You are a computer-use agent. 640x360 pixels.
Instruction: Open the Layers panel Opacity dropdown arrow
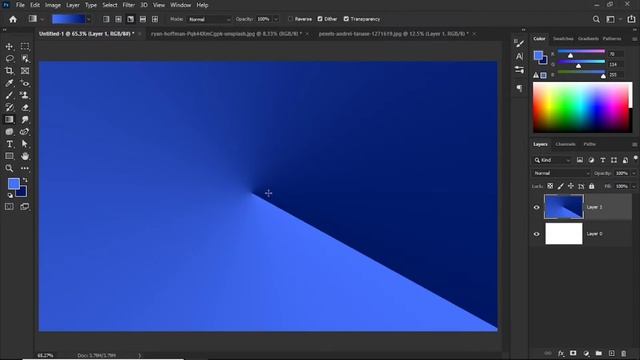tap(634, 173)
